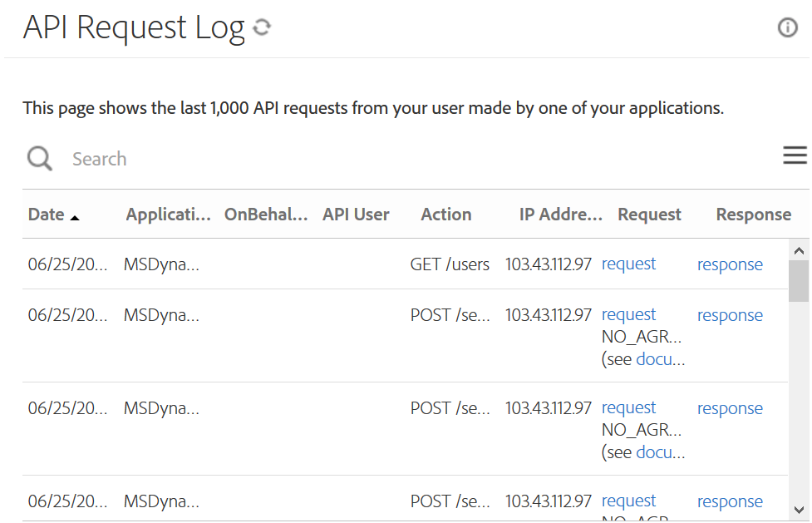The width and height of the screenshot is (812, 523).
Task: Open response link in fourth row
Action: coord(730,501)
